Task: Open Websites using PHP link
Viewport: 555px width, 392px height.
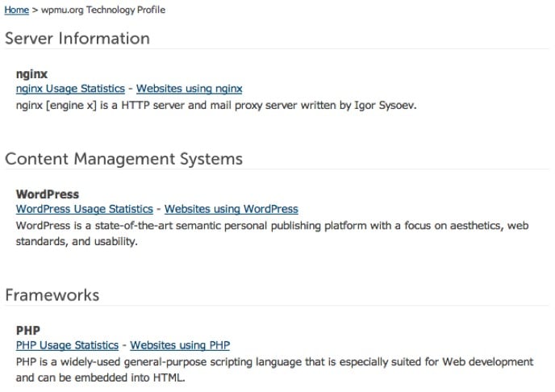Action: [x=180, y=345]
